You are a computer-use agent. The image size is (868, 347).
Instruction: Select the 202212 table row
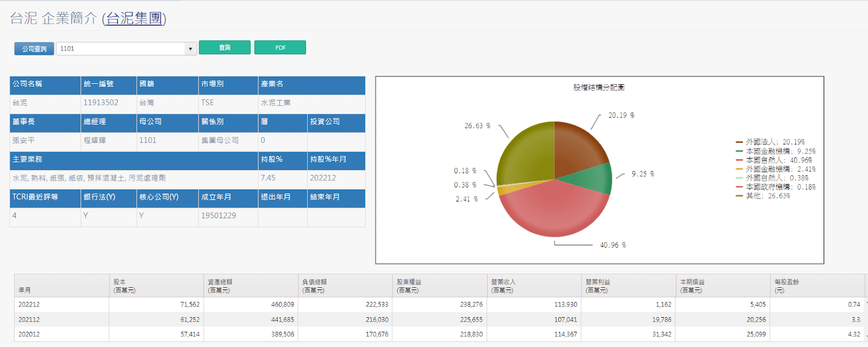point(29,305)
